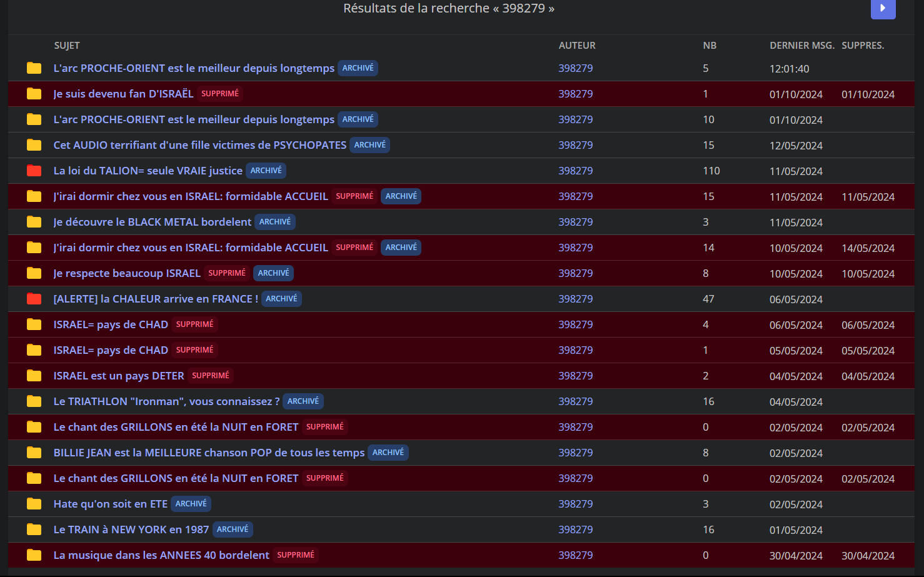The image size is (924, 577).
Task: Click author 398279 in the TRIATHLON row
Action: 575,401
